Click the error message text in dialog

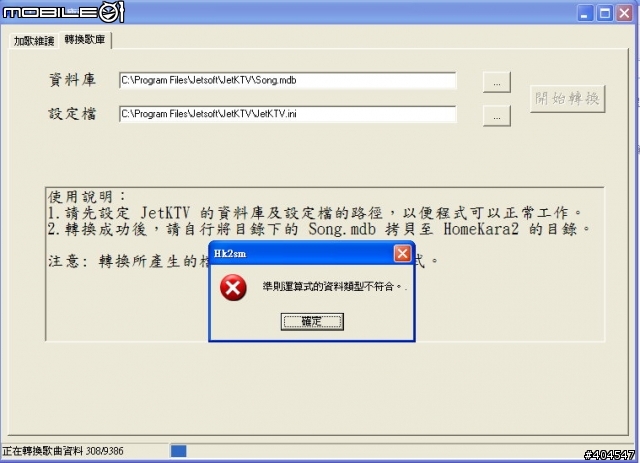point(335,287)
